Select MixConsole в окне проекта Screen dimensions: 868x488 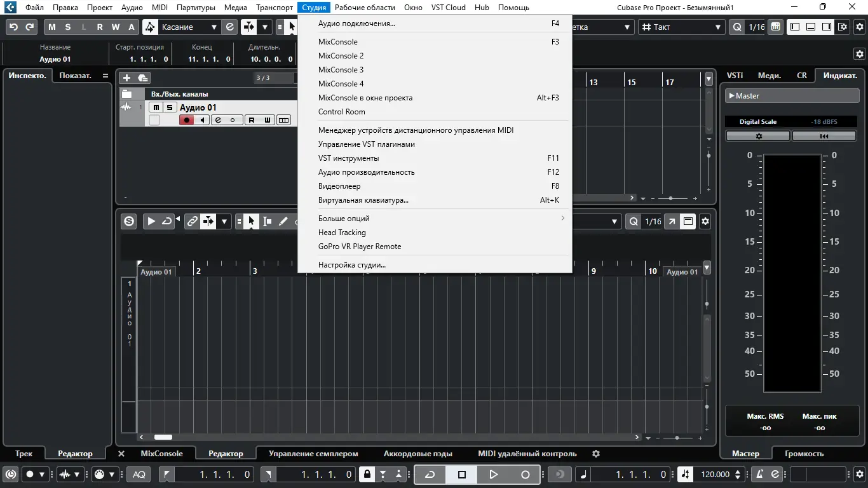tap(435, 98)
